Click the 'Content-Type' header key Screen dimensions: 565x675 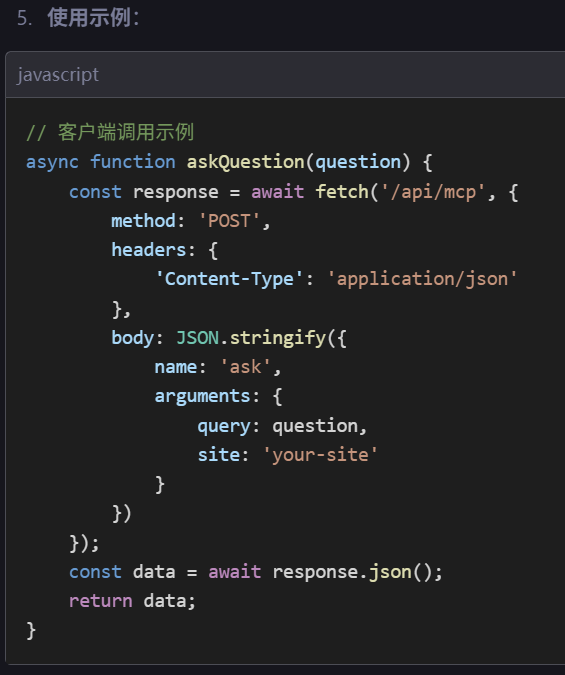click(229, 279)
